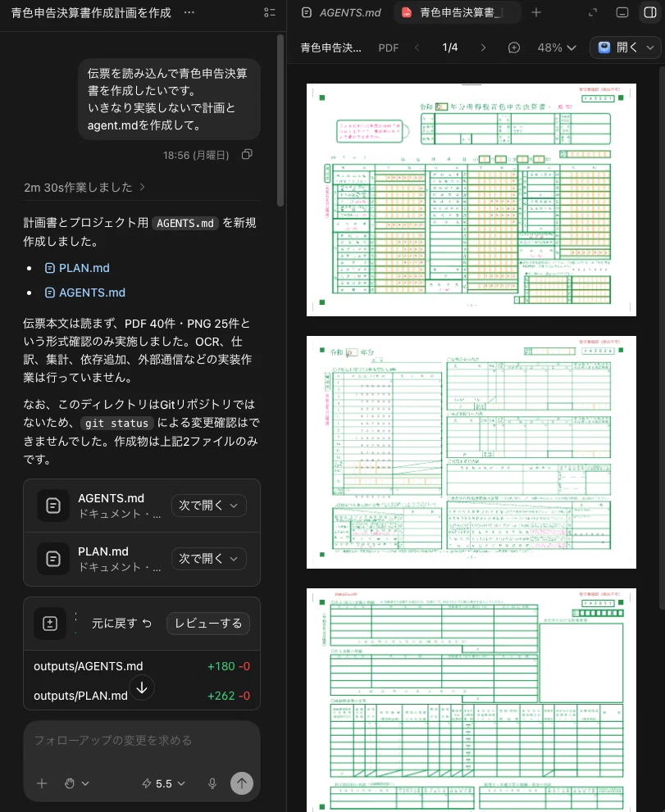
Task: Click the task list icon in header
Action: pyautogui.click(x=270, y=12)
